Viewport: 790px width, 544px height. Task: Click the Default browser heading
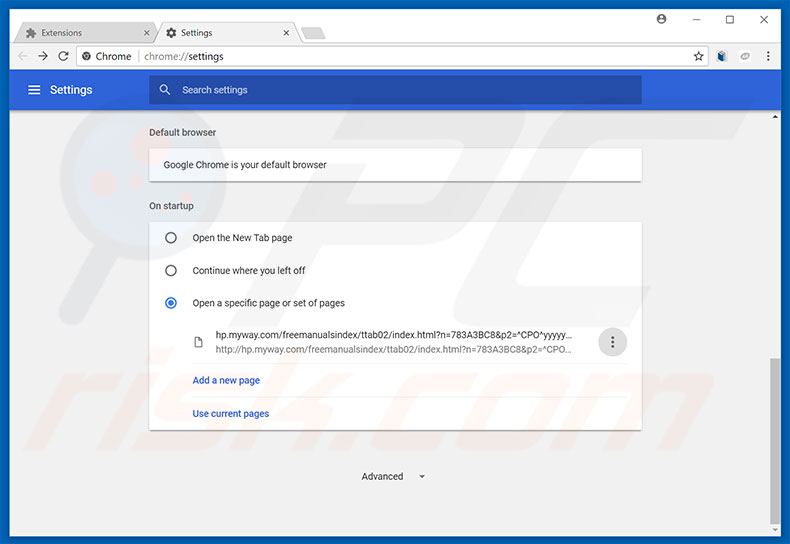point(182,132)
